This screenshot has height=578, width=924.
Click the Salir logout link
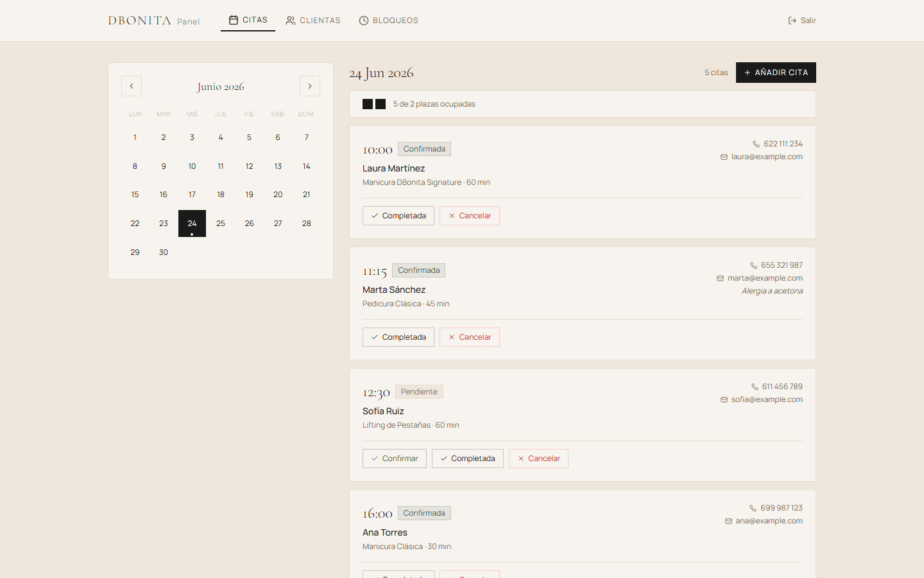coord(802,21)
